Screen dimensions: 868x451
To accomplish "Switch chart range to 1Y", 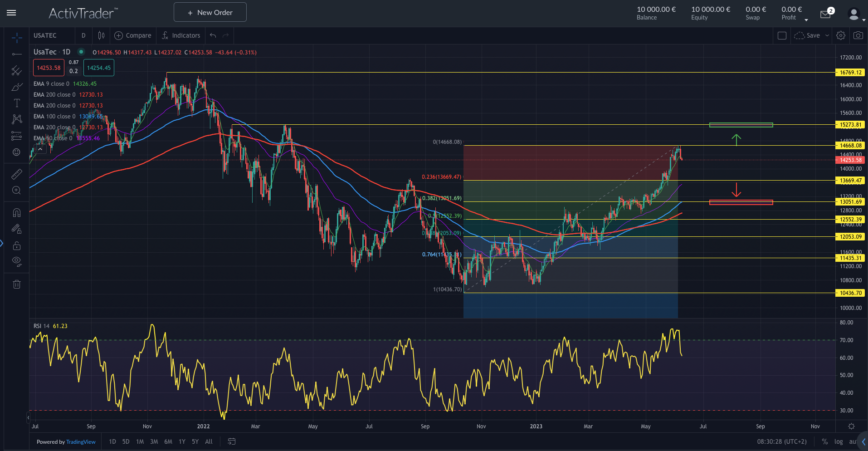I will 182,441.
